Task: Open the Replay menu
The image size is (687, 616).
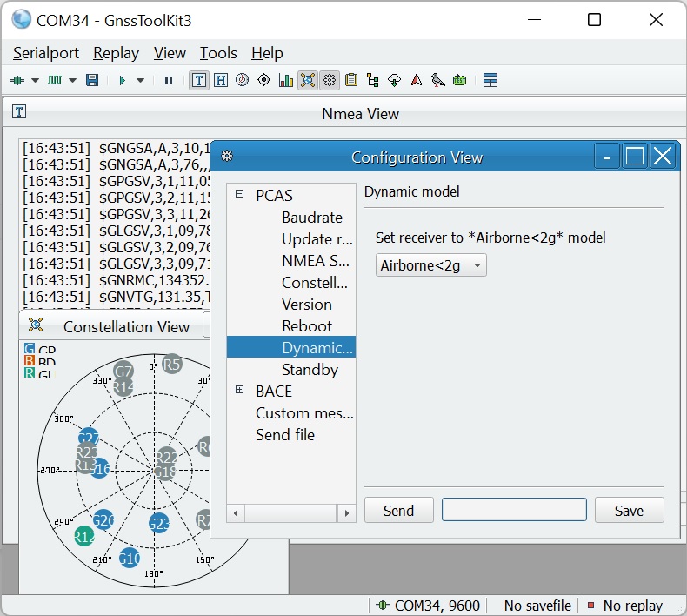Action: pos(117,53)
